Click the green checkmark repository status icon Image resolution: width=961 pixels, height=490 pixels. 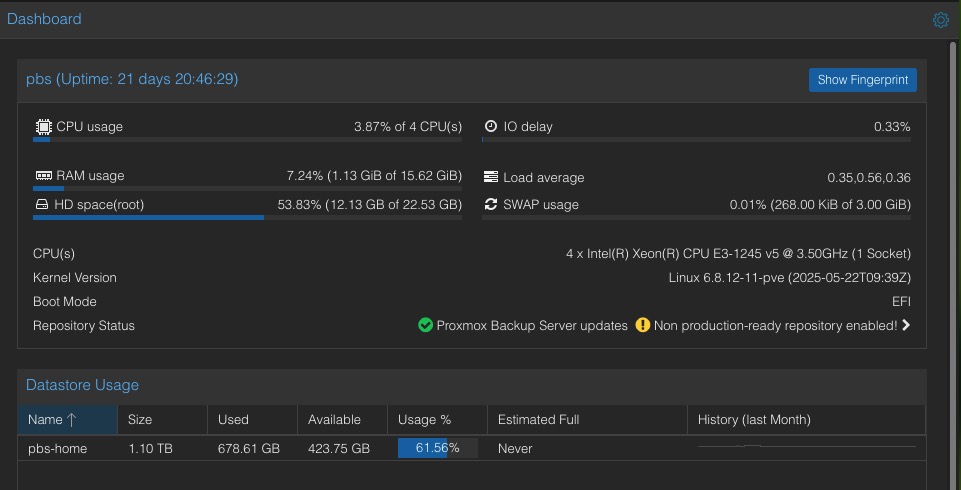pos(425,325)
